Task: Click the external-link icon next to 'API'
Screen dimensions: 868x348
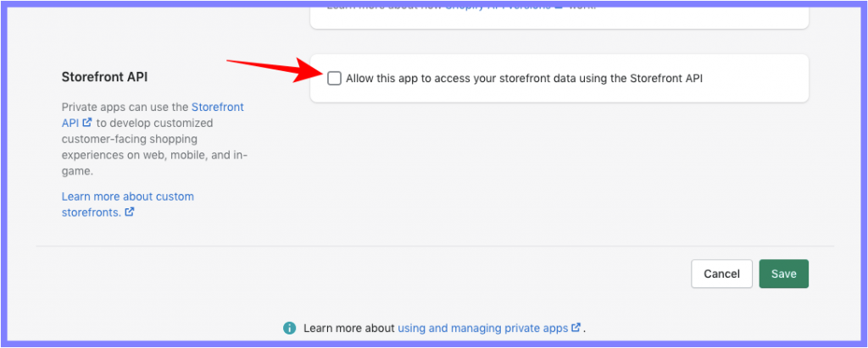Action: (x=87, y=122)
